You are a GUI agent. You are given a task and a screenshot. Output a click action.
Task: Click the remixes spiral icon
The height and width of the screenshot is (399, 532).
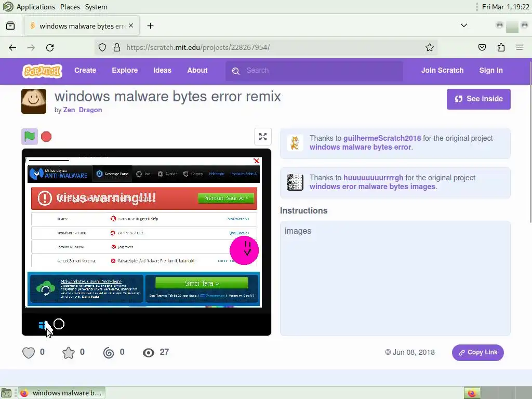click(109, 353)
